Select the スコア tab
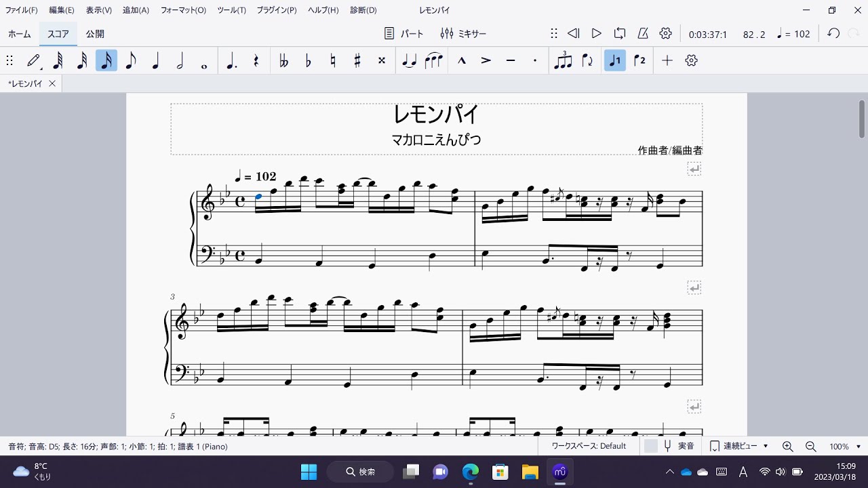868x488 pixels. pyautogui.click(x=58, y=33)
